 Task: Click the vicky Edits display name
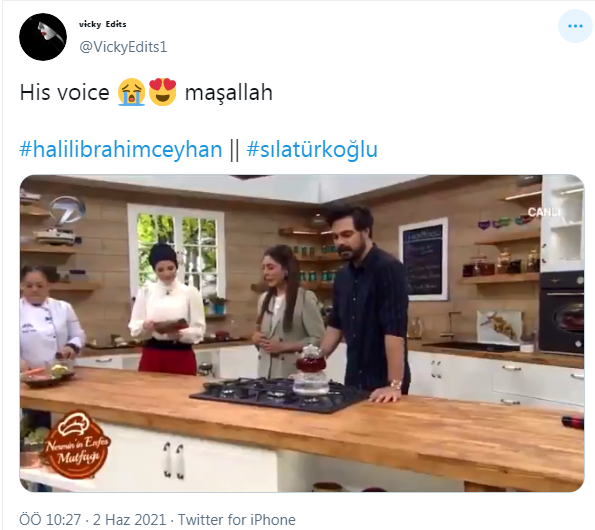pos(102,24)
